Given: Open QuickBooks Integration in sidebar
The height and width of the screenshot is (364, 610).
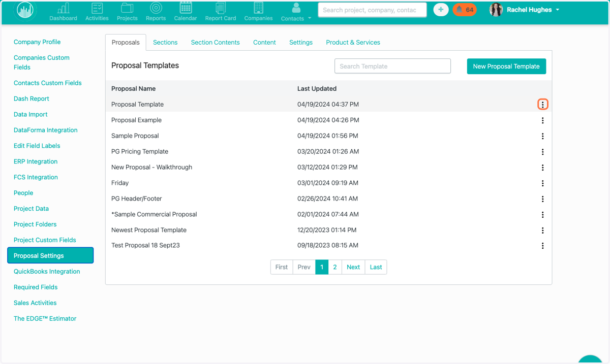Looking at the screenshot, I should tap(47, 272).
